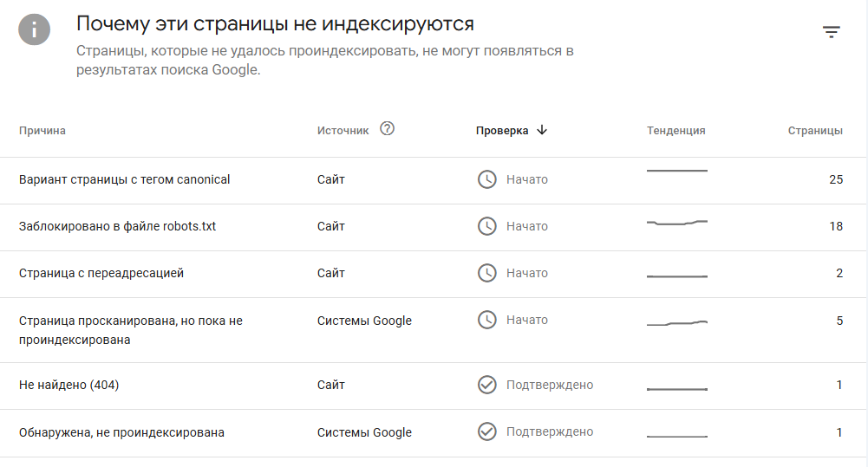The image size is (868, 467).
Task: Click checkmark icon in Обнаружена row
Action: point(487,431)
